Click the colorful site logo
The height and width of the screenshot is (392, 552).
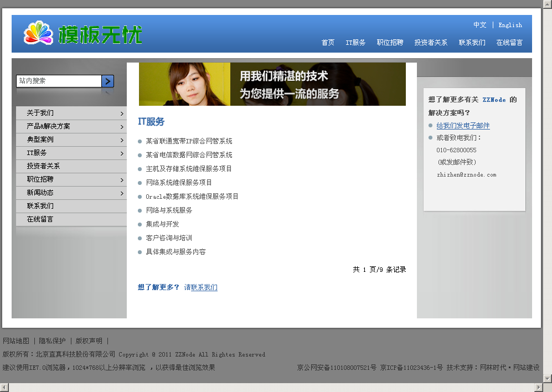pyautogui.click(x=83, y=34)
